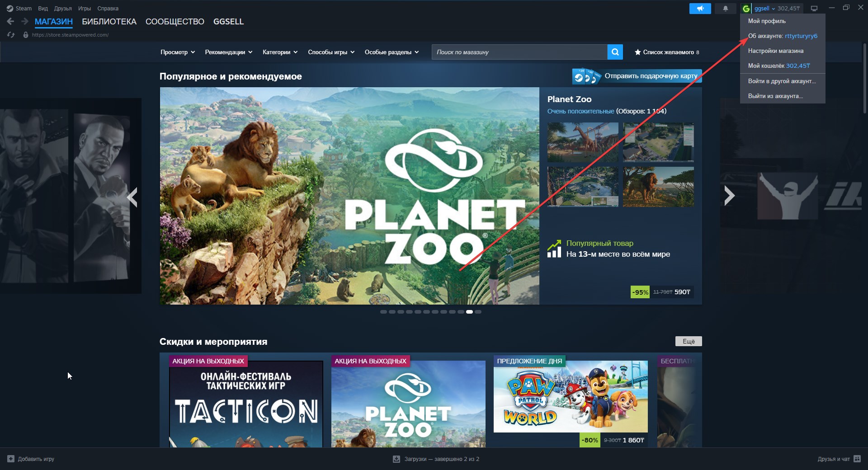Open the Справка menu
Viewport: 868px width, 470px height.
pos(108,9)
